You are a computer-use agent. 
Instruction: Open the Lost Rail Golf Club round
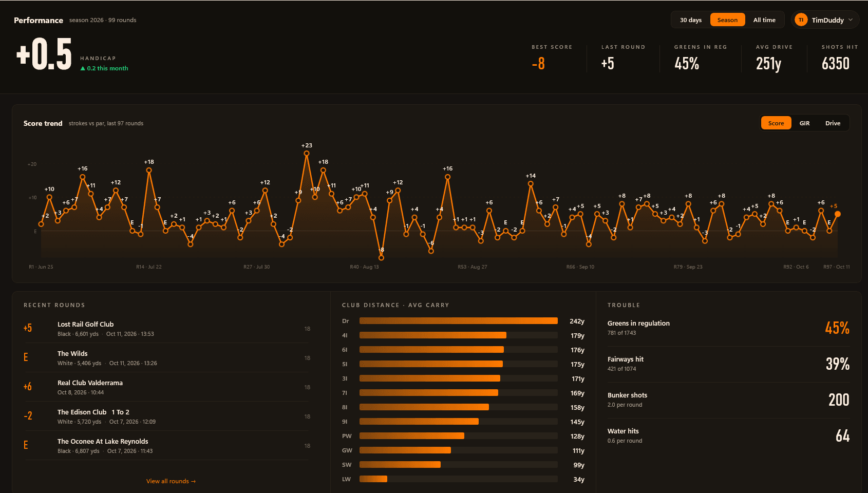(167, 329)
